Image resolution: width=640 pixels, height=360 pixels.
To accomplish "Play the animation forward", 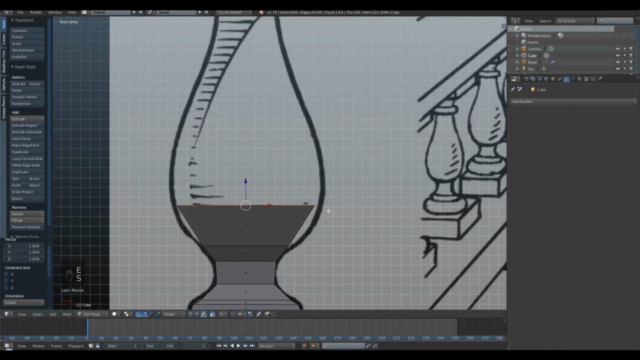I will coord(239,346).
